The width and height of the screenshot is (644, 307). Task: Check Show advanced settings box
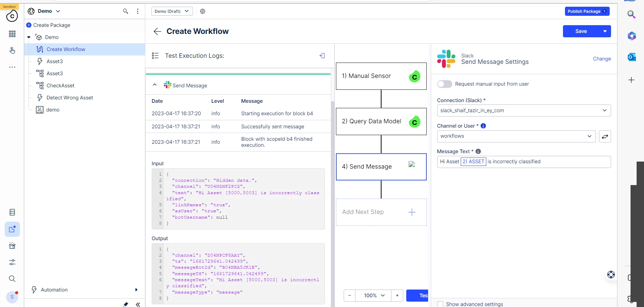click(x=440, y=304)
